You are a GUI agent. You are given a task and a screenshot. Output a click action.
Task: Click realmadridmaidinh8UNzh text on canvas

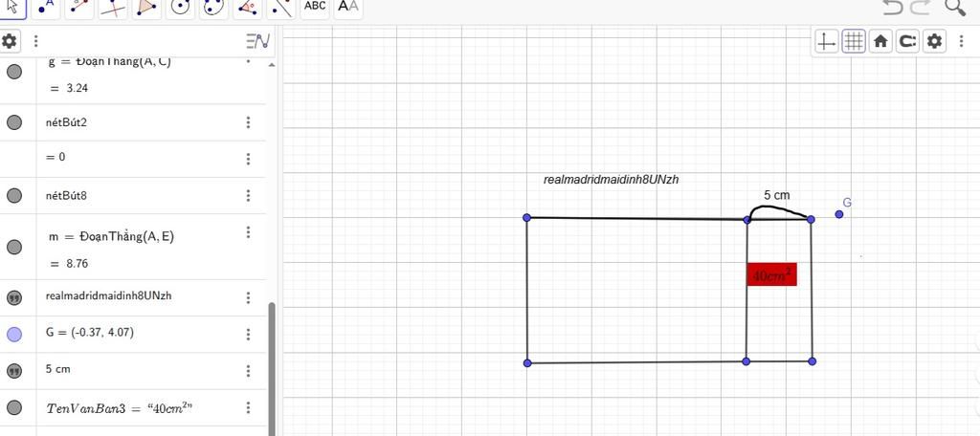(x=612, y=180)
